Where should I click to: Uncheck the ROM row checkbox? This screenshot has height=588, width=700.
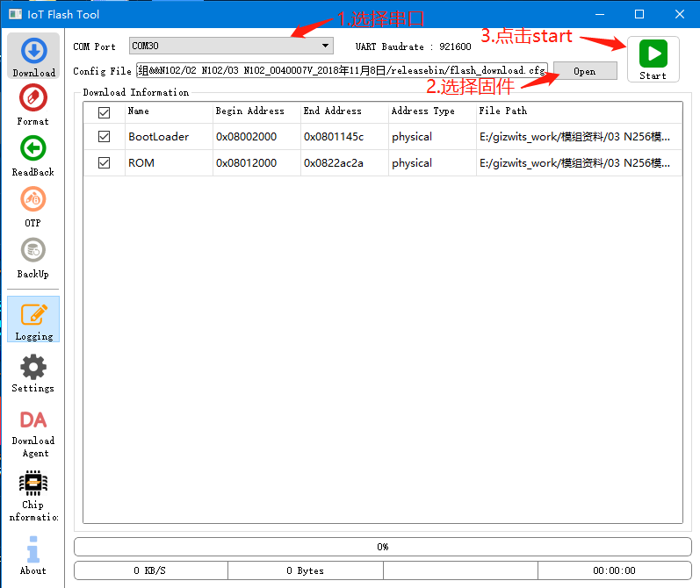click(x=105, y=163)
